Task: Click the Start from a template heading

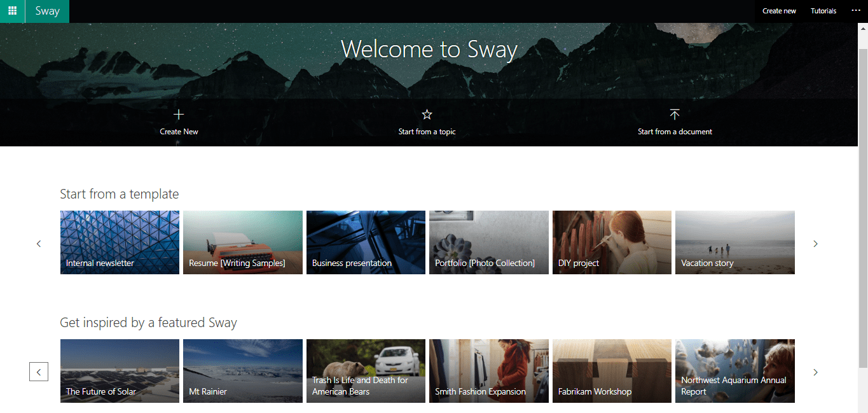Action: 120,194
